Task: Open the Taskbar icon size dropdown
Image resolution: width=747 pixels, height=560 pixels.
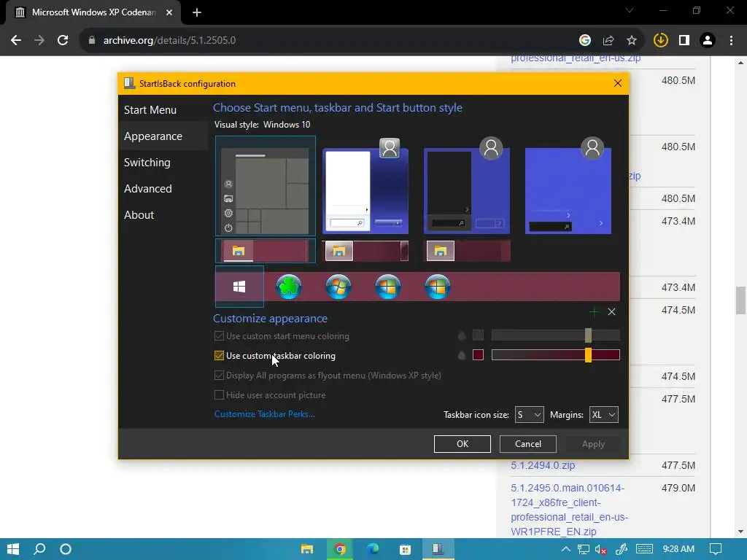Action: (x=530, y=415)
